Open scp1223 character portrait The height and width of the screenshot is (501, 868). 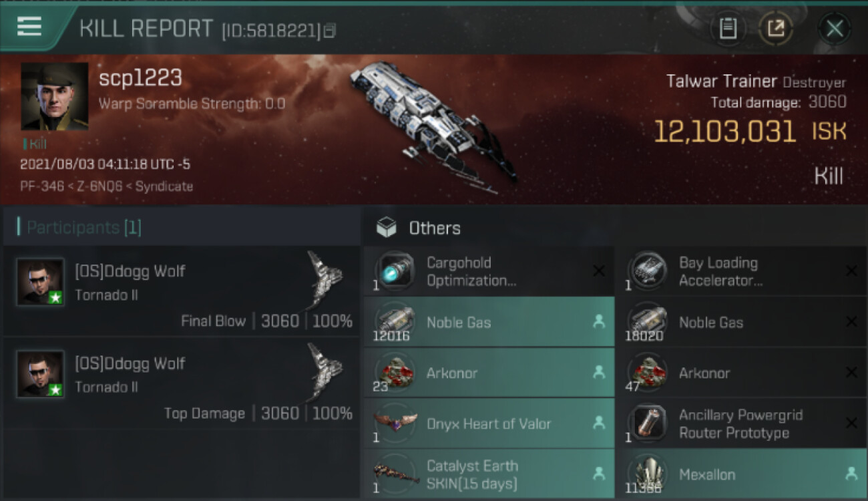[x=55, y=96]
